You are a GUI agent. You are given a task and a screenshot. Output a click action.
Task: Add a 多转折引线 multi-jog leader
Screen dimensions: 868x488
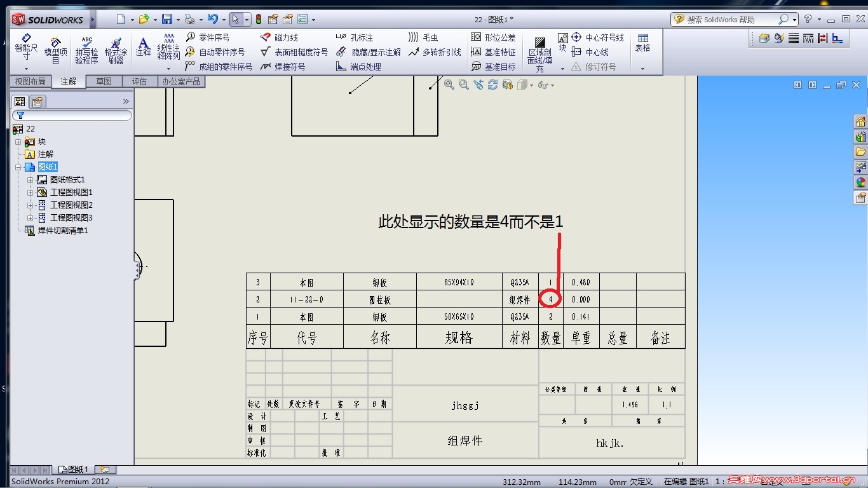435,52
